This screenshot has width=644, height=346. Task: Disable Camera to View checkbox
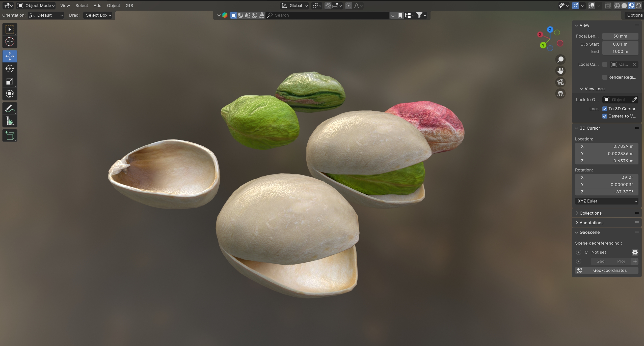tap(605, 116)
